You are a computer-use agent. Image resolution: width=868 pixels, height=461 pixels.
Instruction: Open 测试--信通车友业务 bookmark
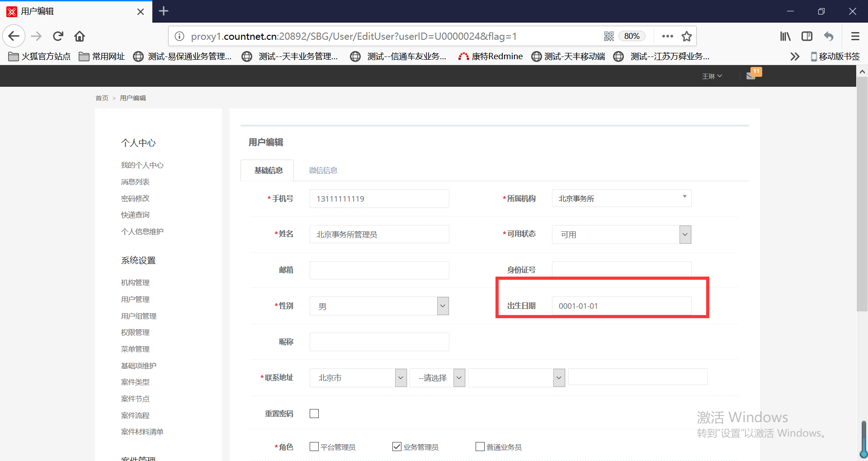pos(399,56)
